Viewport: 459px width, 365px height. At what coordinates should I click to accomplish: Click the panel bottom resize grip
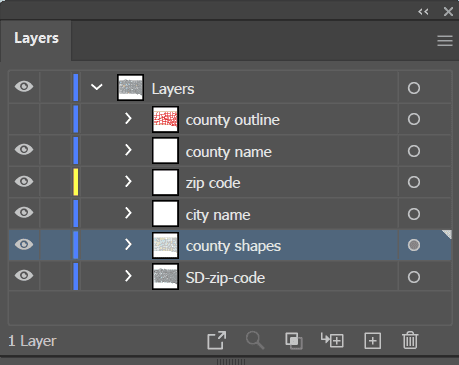click(231, 362)
